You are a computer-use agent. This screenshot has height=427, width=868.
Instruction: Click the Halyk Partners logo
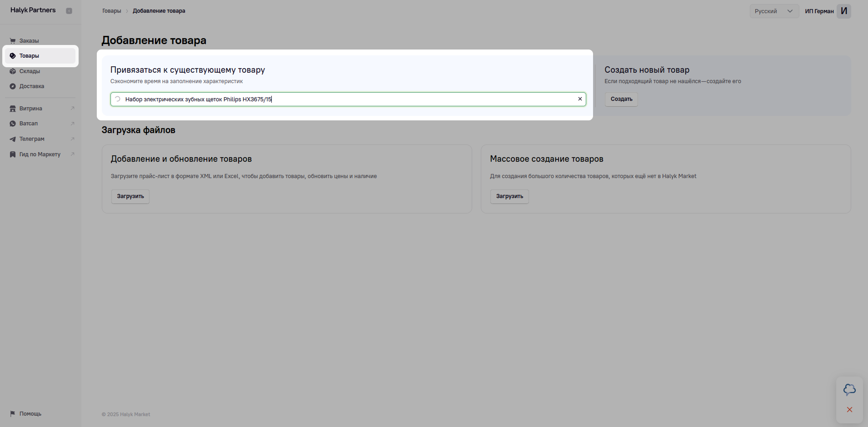(x=33, y=10)
